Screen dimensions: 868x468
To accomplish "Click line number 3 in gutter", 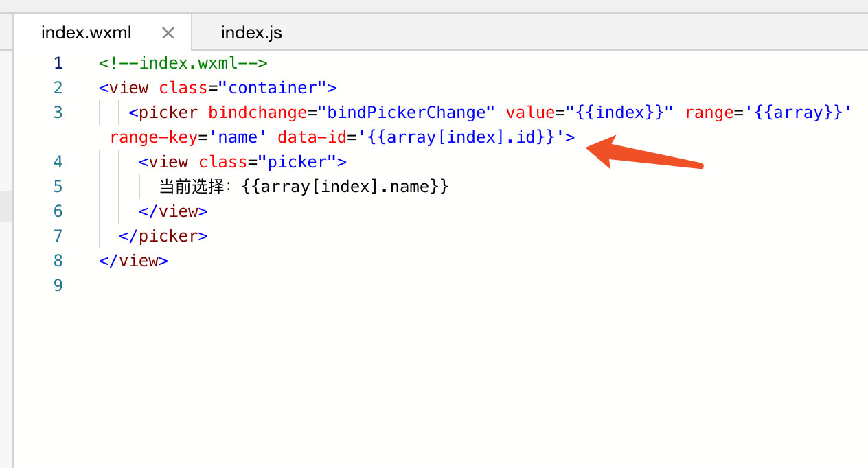I will pos(58,113).
